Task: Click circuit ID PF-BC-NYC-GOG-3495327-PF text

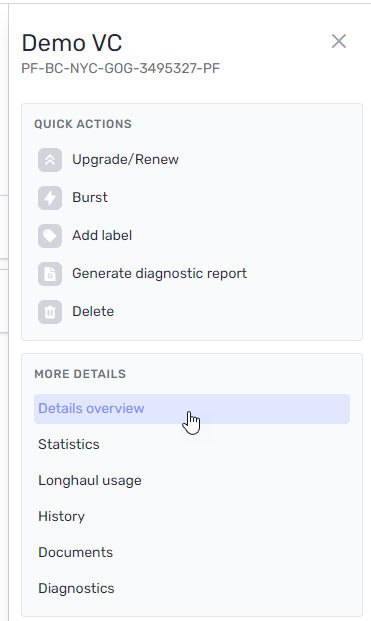Action: (x=120, y=68)
